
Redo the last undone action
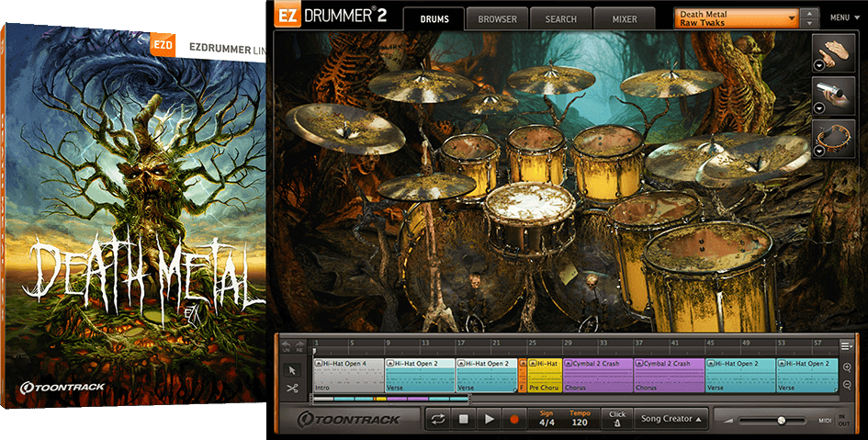coord(299,345)
